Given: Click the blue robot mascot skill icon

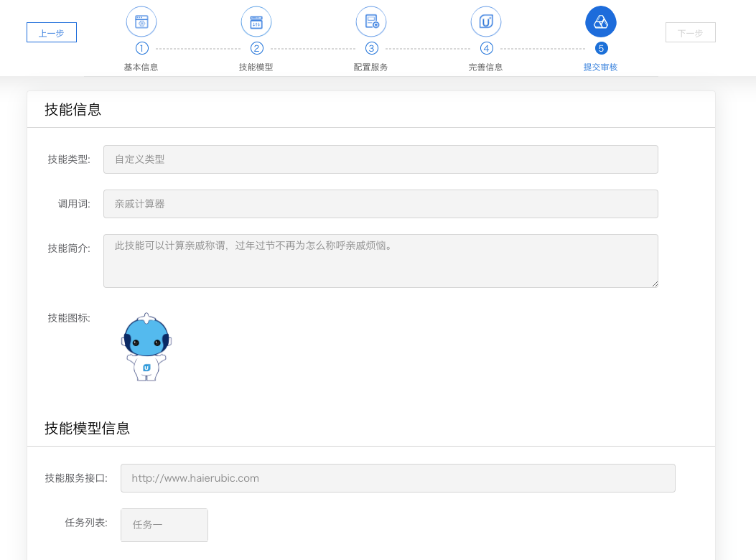Looking at the screenshot, I should click(x=146, y=347).
